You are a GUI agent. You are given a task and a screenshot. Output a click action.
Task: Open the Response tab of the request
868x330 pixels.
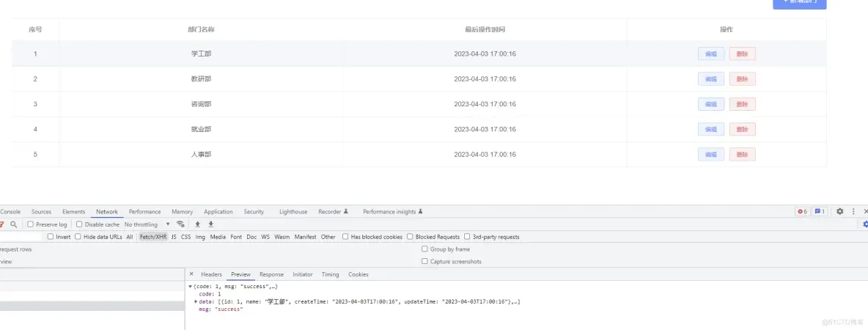pyautogui.click(x=272, y=274)
